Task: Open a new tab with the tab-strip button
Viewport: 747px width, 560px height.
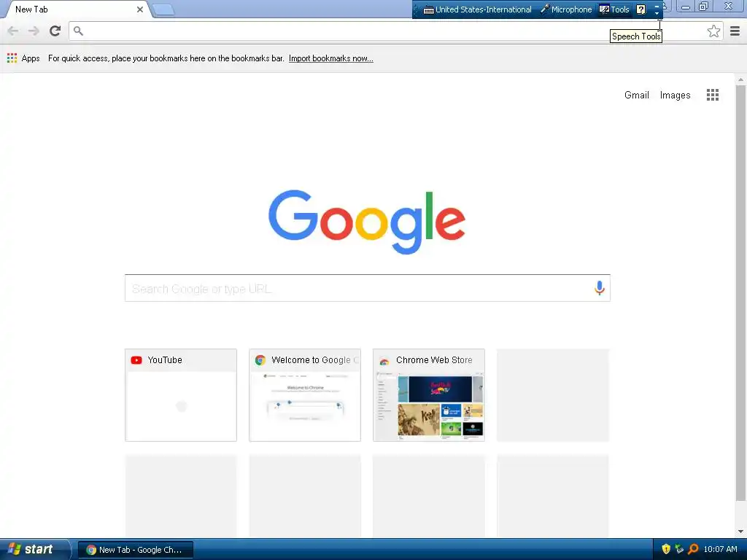Action: tap(163, 9)
